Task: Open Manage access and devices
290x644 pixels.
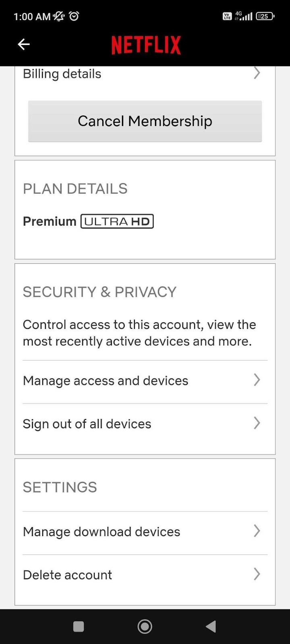Action: click(145, 380)
